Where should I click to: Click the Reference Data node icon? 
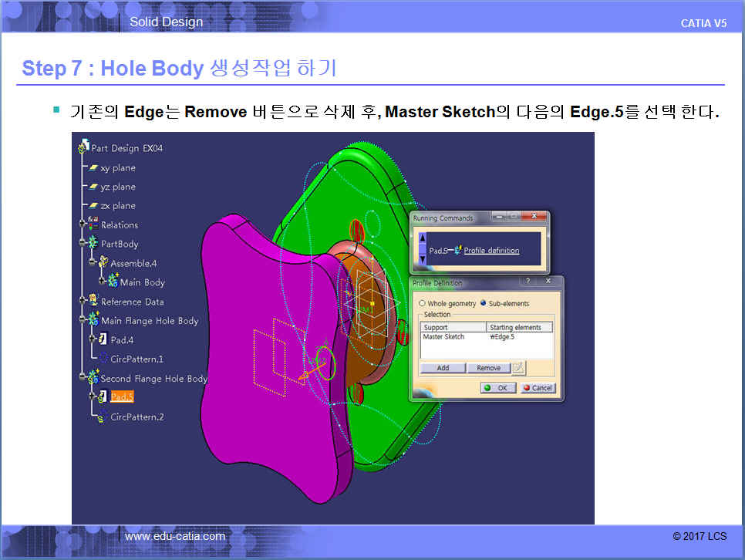[x=93, y=302]
